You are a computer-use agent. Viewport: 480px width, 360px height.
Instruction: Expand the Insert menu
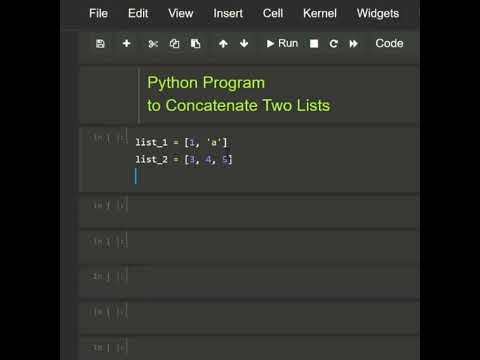[228, 13]
